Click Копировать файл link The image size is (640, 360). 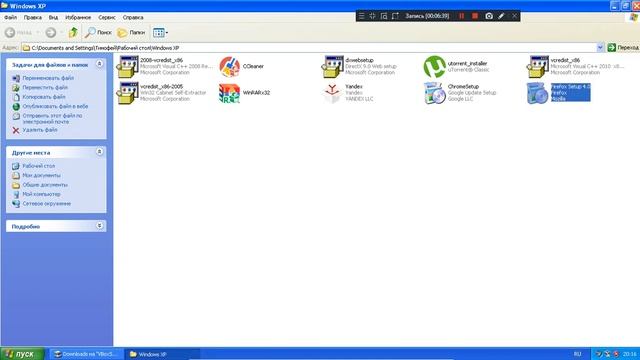click(x=44, y=97)
